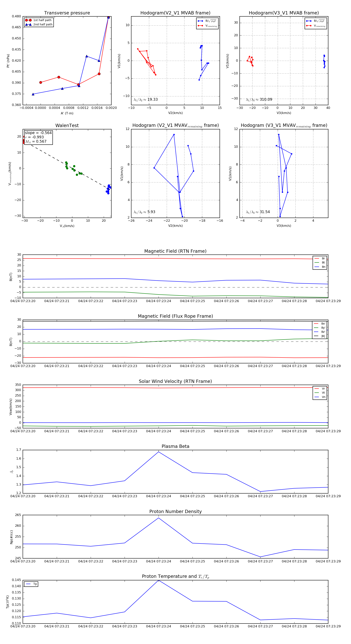Click the V_remaining legend entry in the V3_V1 MVAB hodogram

point(316,26)
